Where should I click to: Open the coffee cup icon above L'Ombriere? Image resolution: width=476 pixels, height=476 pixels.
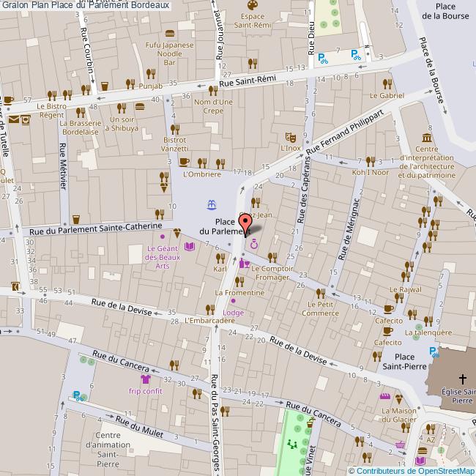pos(185,163)
